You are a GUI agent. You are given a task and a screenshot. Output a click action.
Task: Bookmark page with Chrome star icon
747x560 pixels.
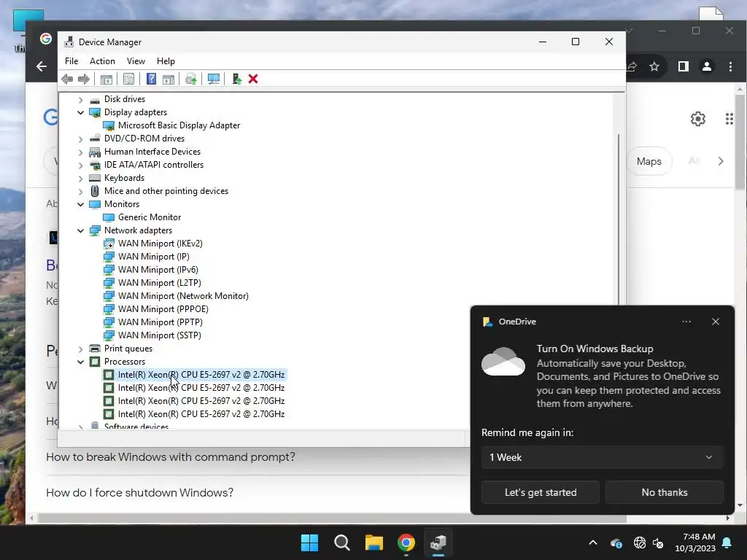tap(654, 66)
